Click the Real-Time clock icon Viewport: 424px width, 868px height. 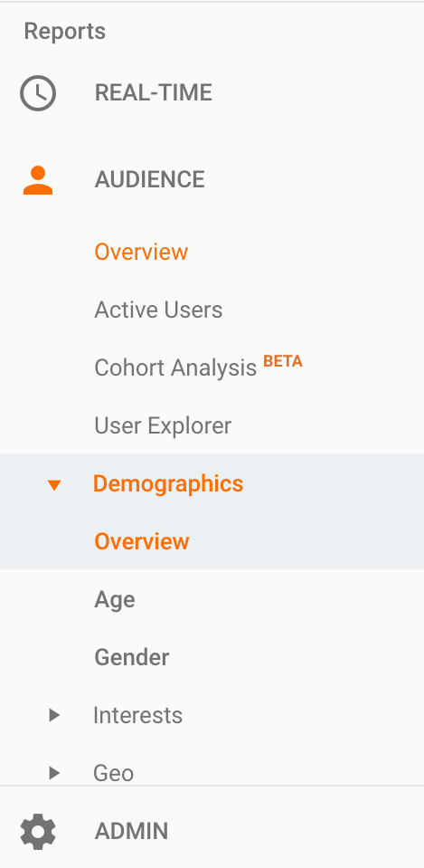click(38, 93)
